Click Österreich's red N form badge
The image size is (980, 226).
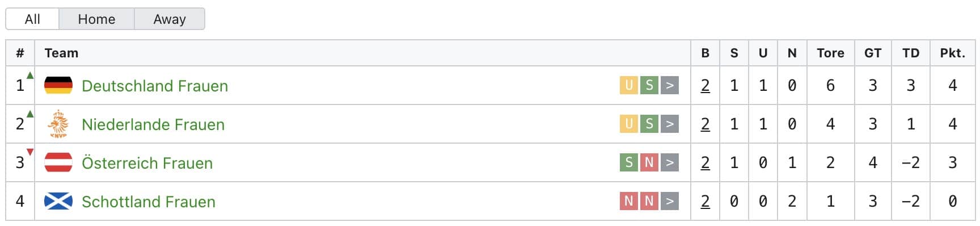click(649, 162)
